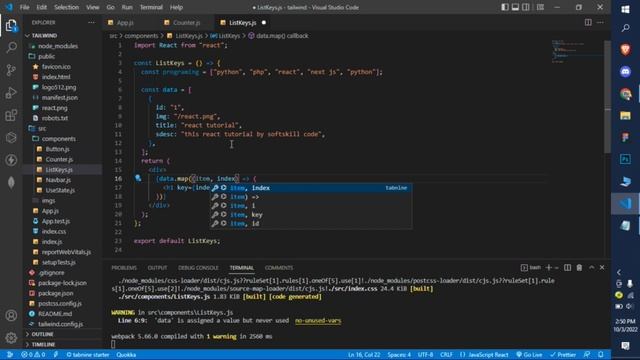Screen dimensions: 640x360
Task: Click UTF-8 encoding in status bar
Action: coord(425,354)
